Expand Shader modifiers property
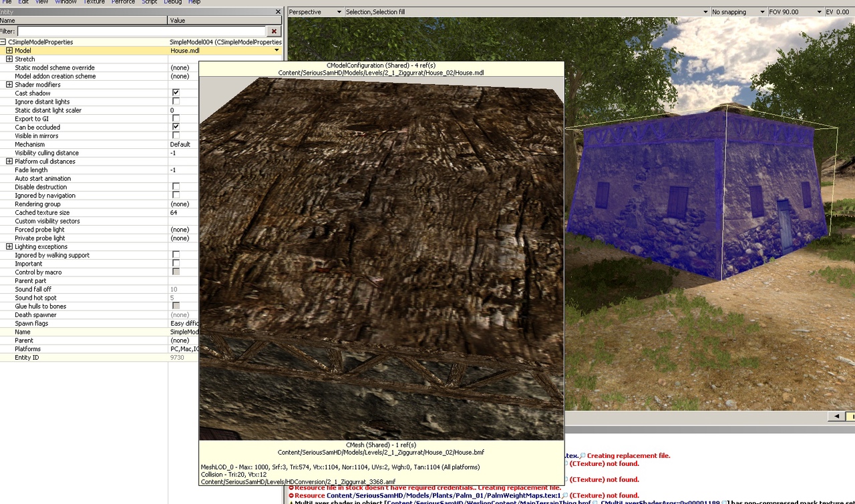 (9, 85)
